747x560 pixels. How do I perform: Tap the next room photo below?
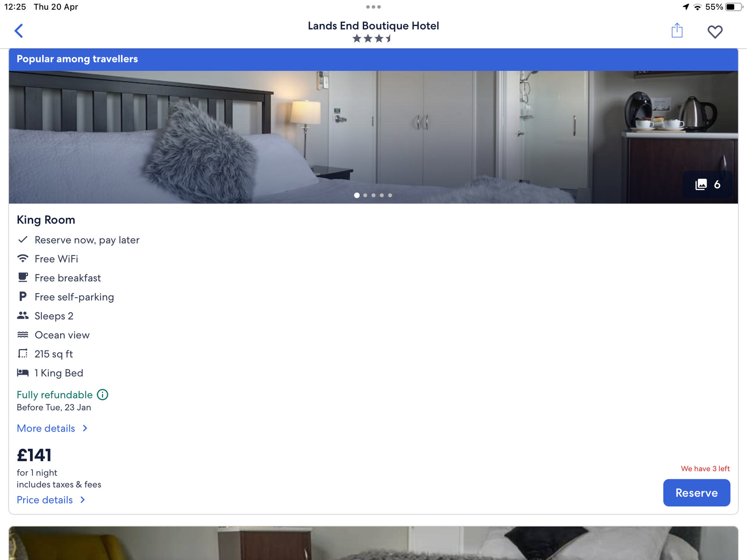(x=373, y=543)
